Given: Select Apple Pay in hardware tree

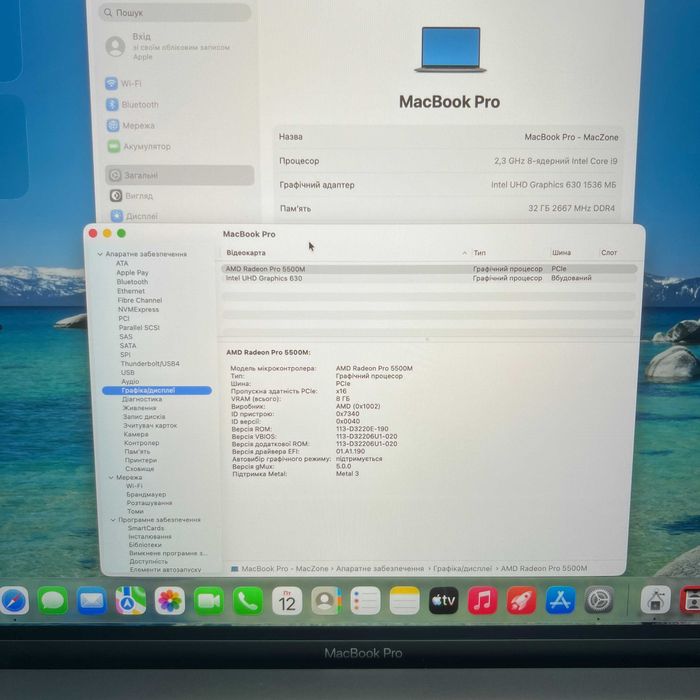Looking at the screenshot, I should (x=132, y=273).
